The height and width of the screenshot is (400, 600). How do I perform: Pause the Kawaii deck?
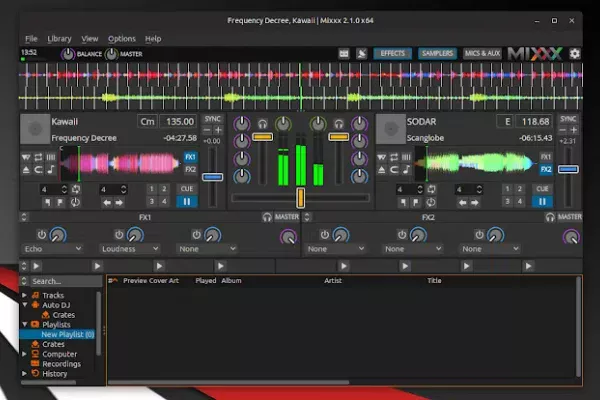(187, 202)
